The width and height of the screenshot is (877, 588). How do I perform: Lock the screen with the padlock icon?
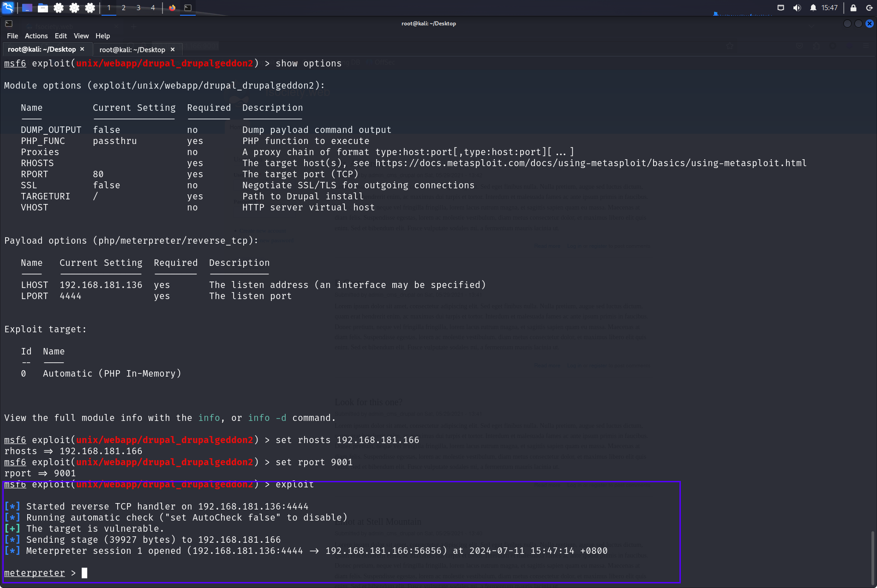click(x=853, y=8)
